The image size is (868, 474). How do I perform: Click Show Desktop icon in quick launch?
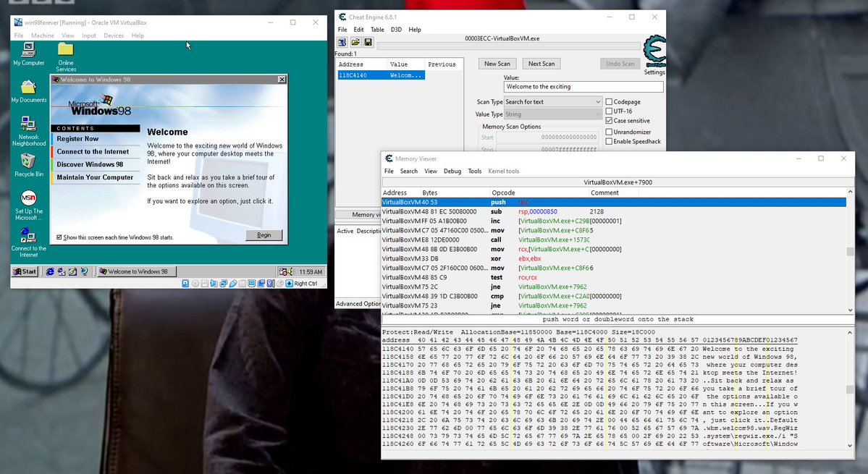(x=72, y=271)
